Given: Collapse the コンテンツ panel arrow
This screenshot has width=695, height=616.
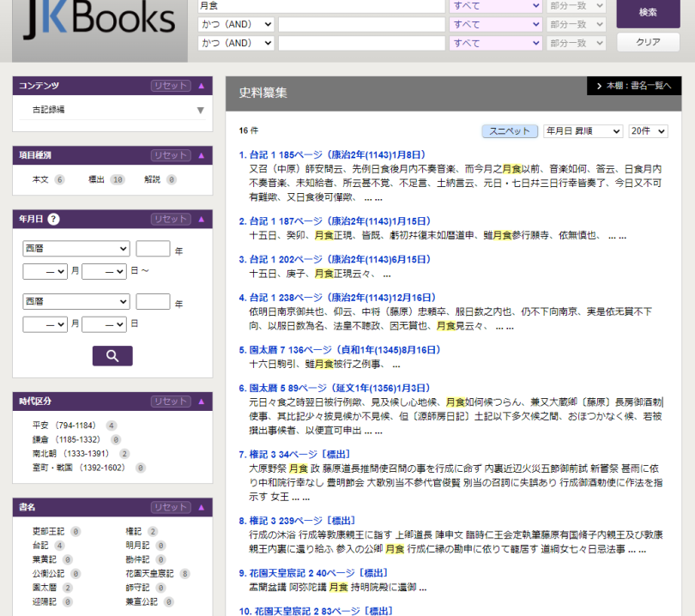Looking at the screenshot, I should pos(202,86).
